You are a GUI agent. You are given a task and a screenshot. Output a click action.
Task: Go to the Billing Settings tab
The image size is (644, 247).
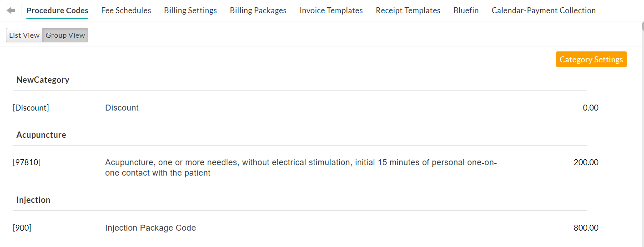coord(190,10)
